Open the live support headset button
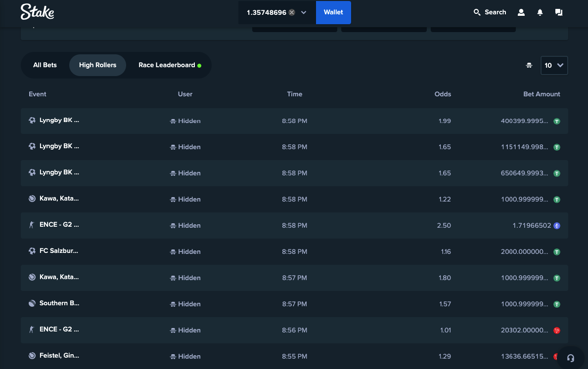Viewport: 588px width, 369px height. pos(570,358)
